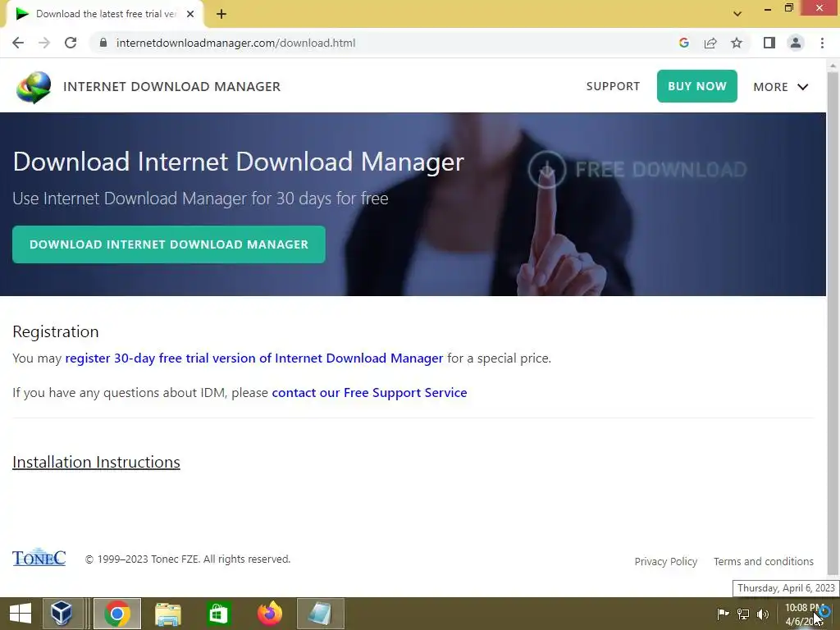This screenshot has height=630, width=840.
Task: Click the network tray icon
Action: (x=743, y=614)
